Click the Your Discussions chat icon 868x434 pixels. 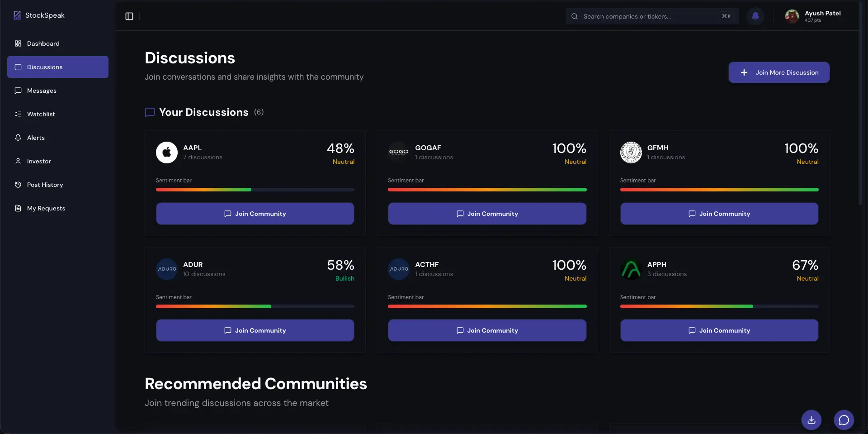coord(150,112)
